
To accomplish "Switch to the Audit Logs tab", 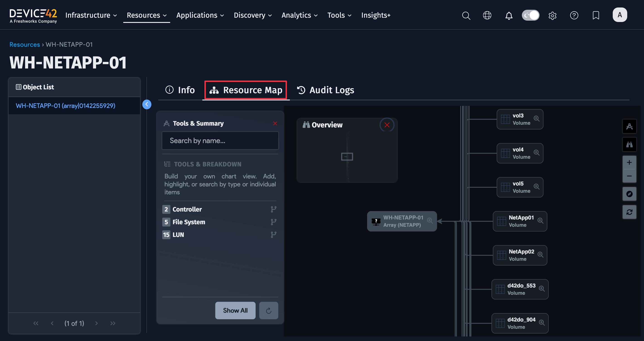I will 325,90.
